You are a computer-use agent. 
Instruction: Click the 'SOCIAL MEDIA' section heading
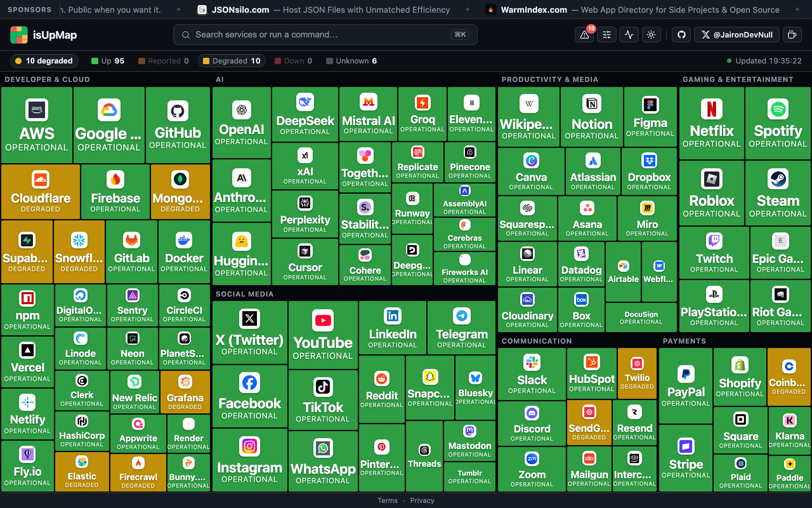coord(245,294)
